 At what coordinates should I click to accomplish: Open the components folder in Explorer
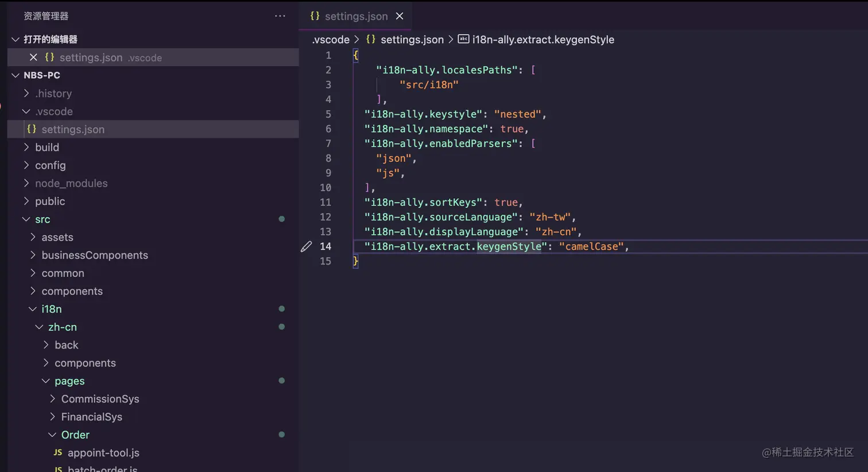pyautogui.click(x=72, y=291)
